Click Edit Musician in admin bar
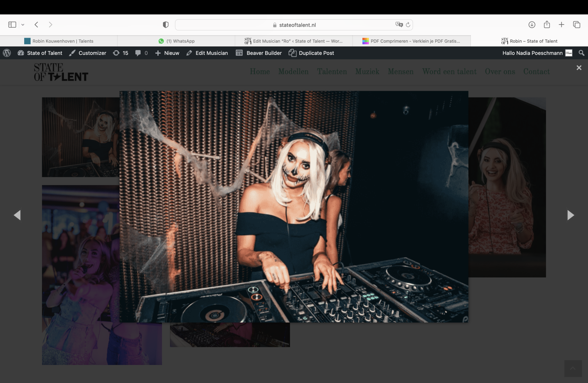The width and height of the screenshot is (588, 383). (207, 53)
